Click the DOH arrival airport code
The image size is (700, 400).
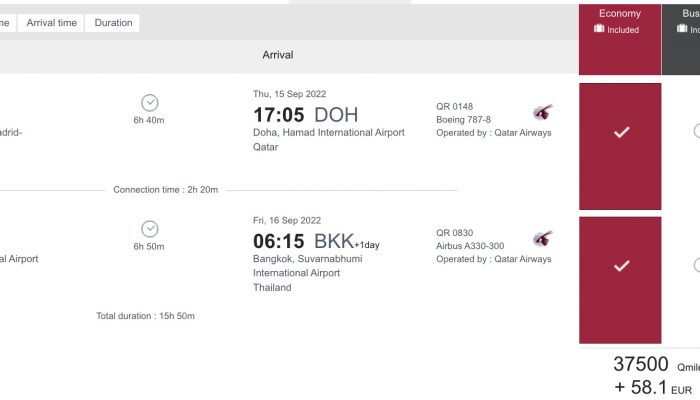tap(336, 115)
